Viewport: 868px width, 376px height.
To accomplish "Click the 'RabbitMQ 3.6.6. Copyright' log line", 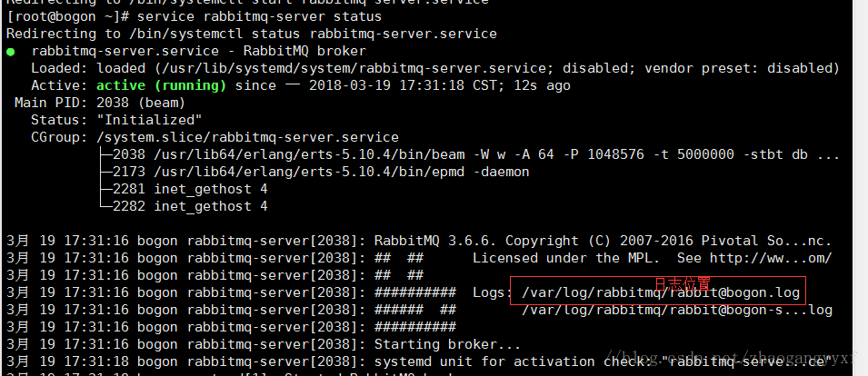I will [419, 241].
